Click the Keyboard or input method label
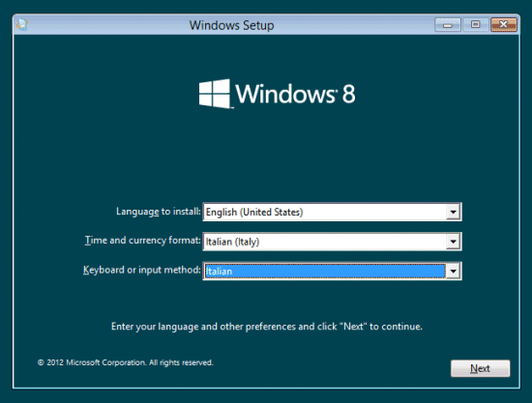The height and width of the screenshot is (403, 532). pyautogui.click(x=142, y=271)
